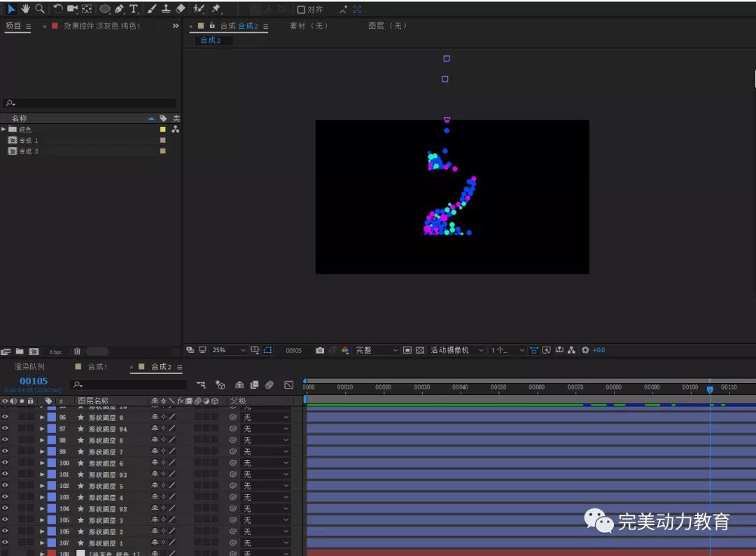Select the Type (T) tool

tap(133, 9)
